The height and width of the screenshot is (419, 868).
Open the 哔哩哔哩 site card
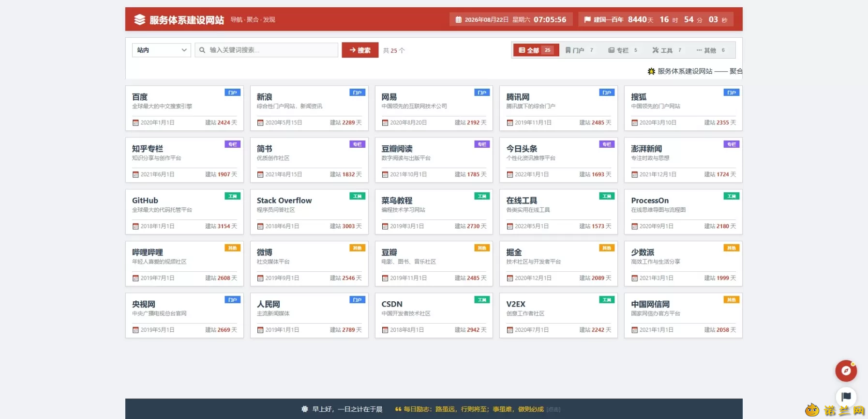coord(184,264)
